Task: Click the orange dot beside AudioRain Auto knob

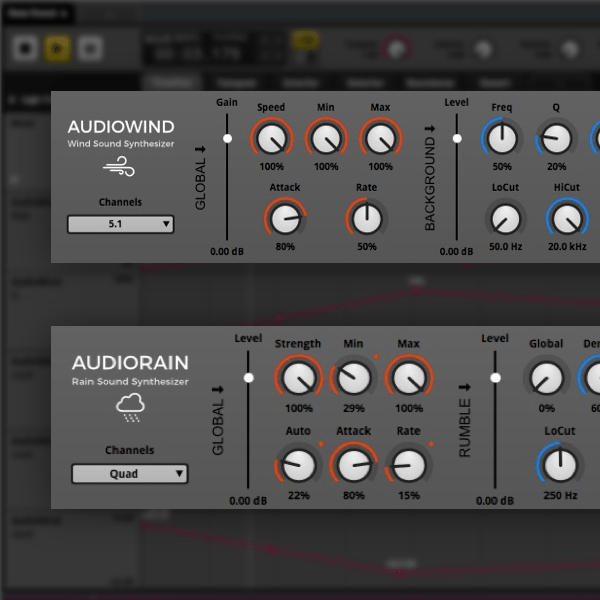Action: tap(321, 444)
